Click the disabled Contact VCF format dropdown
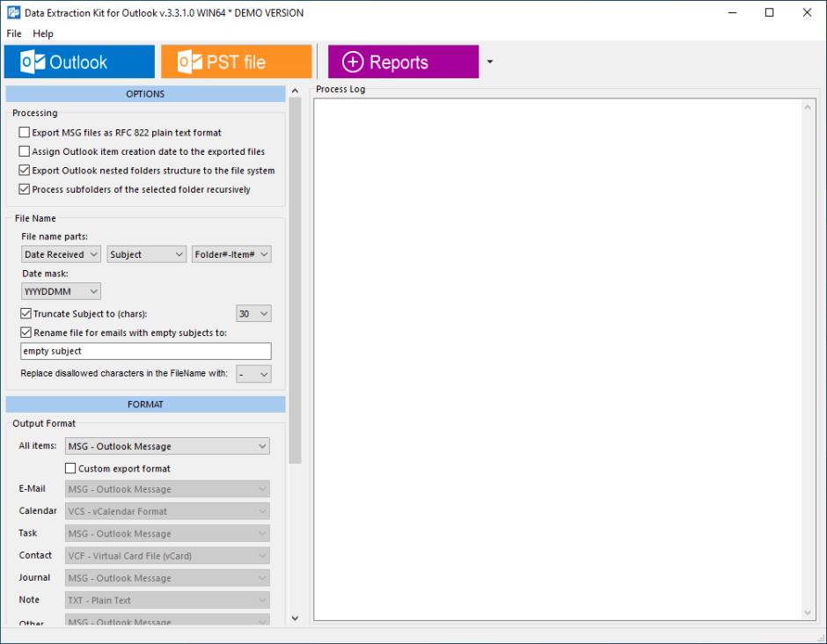Viewport: 827px width, 644px height. 167,555
